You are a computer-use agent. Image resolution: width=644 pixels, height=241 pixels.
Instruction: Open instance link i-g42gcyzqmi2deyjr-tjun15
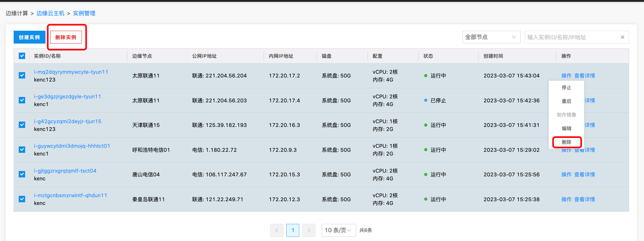point(67,121)
